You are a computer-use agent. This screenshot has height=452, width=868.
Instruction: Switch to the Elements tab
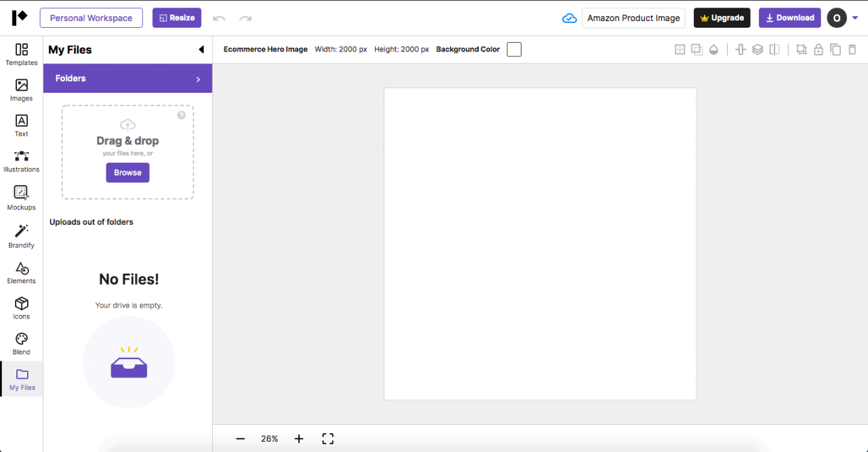(21, 272)
